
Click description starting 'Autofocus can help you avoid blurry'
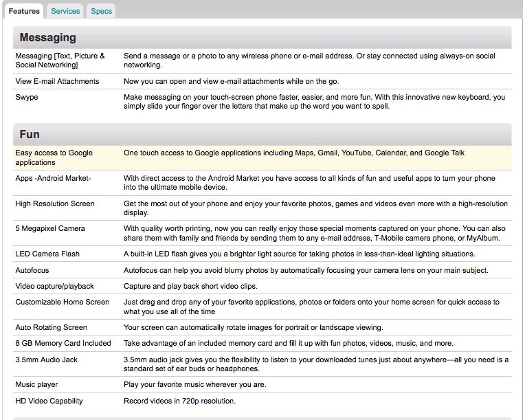[306, 270]
